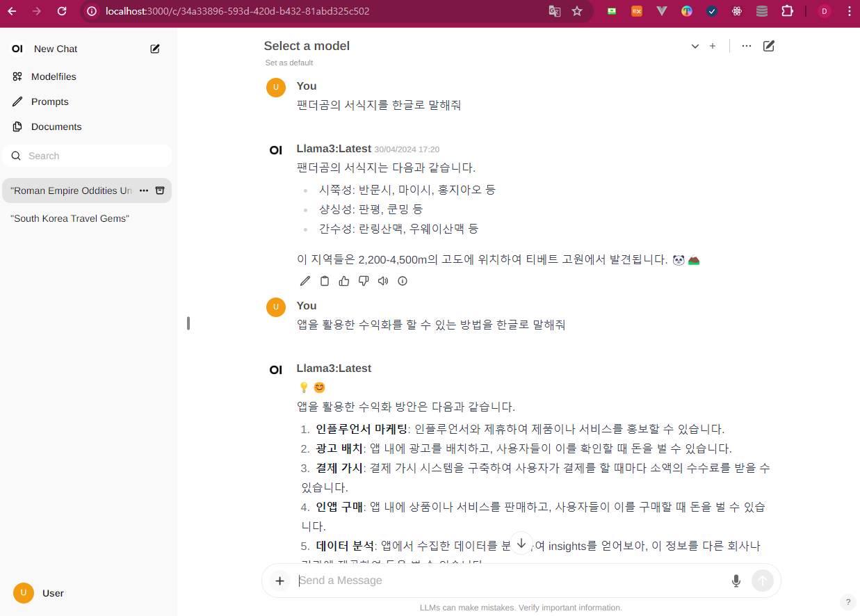Open Chrome profile D avatar
Image resolution: width=860 pixels, height=616 pixels.
(825, 11)
